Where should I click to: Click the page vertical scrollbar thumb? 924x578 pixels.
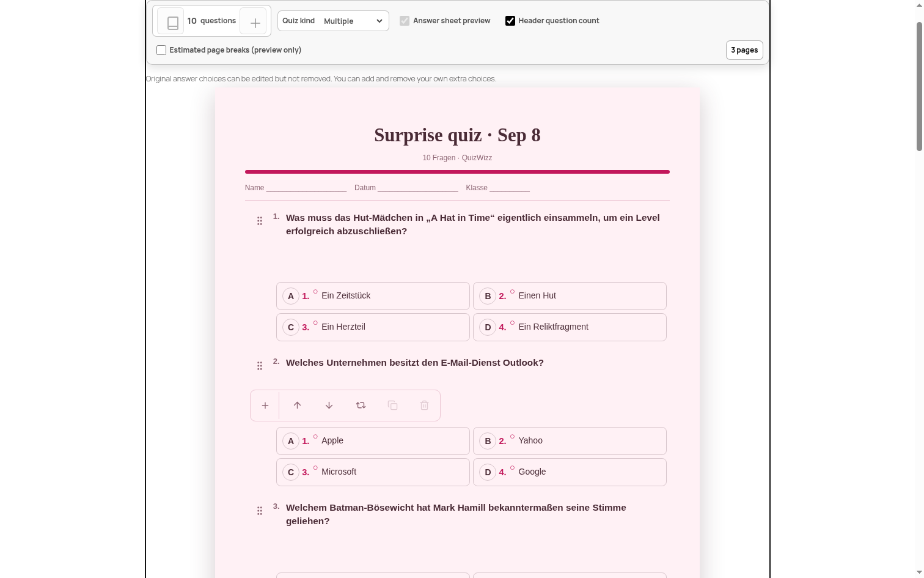click(919, 86)
